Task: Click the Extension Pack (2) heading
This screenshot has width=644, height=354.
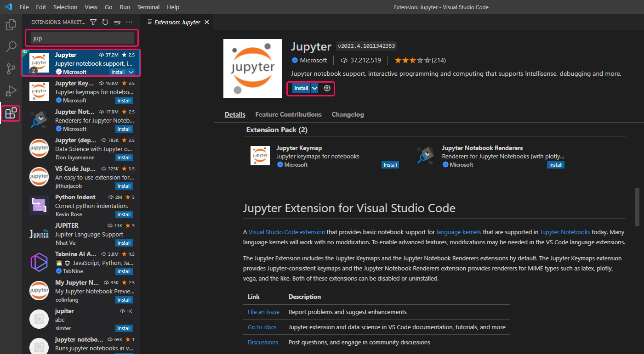Action: click(x=277, y=130)
